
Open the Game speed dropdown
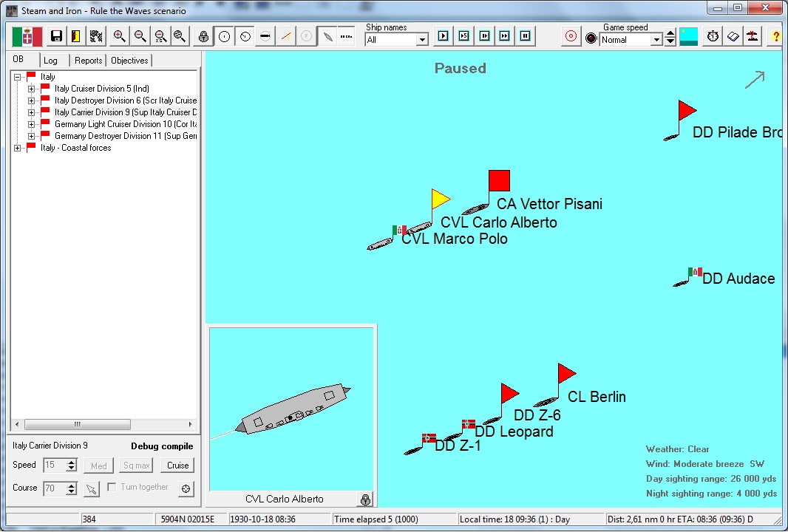[x=656, y=40]
